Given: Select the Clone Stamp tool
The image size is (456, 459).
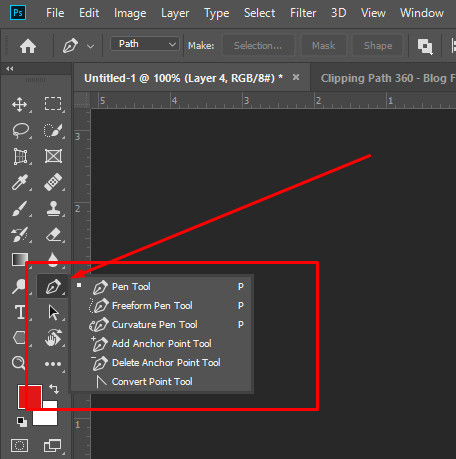Looking at the screenshot, I should 53,209.
